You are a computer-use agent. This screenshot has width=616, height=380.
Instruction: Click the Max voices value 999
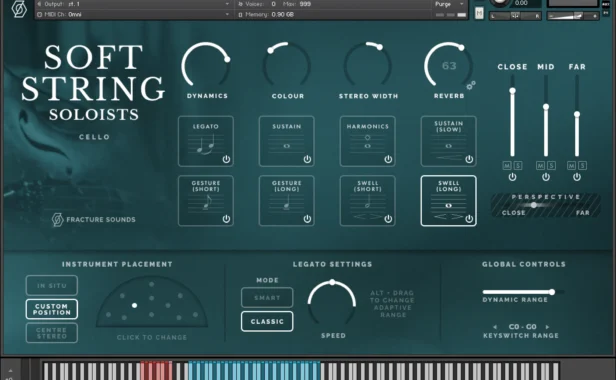305,4
